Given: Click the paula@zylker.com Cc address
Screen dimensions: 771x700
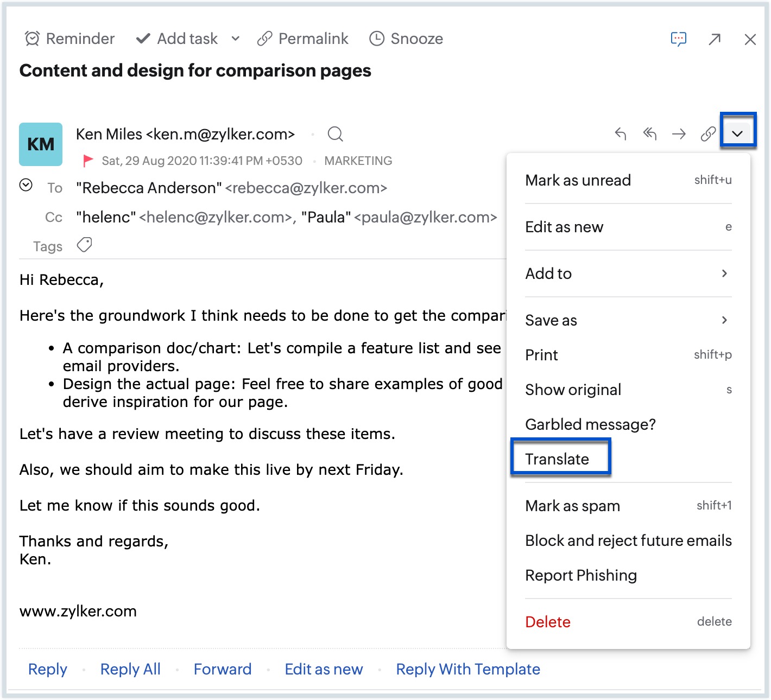Looking at the screenshot, I should [x=426, y=217].
